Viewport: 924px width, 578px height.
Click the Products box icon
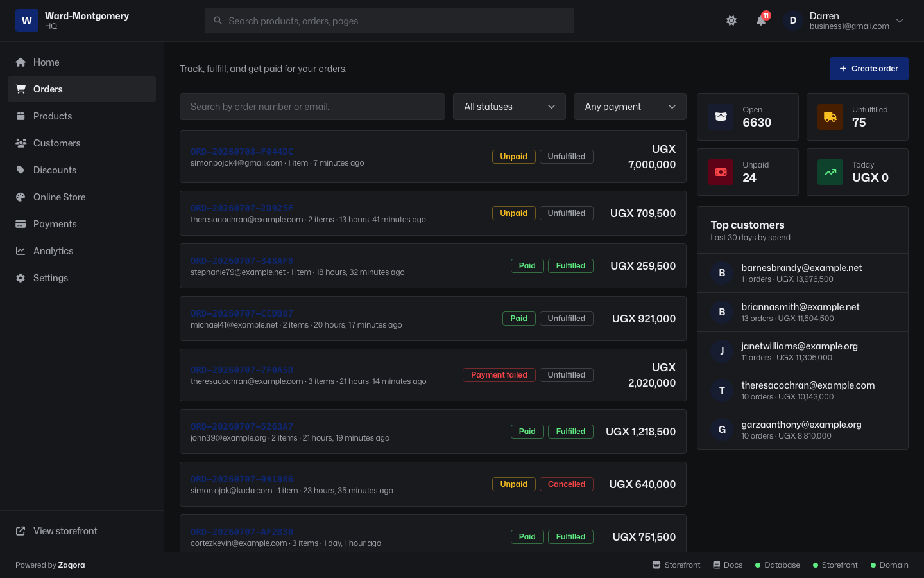[x=21, y=116]
